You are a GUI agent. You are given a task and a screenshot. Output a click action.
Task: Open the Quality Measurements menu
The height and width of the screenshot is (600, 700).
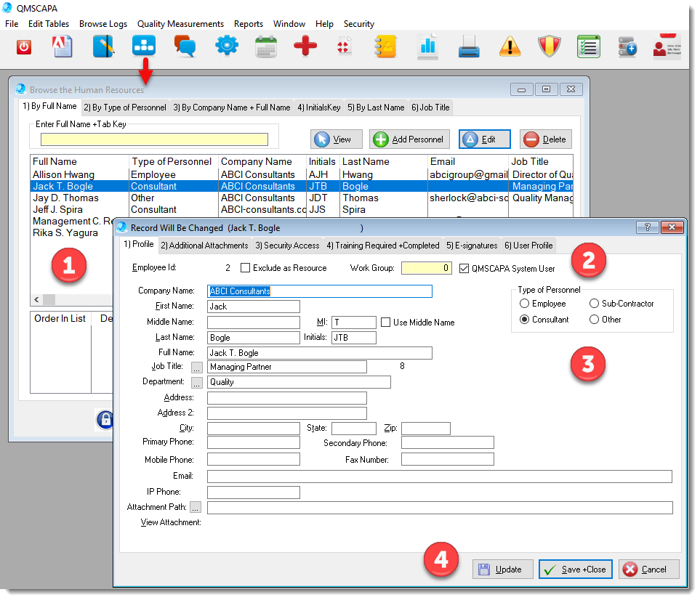(180, 24)
